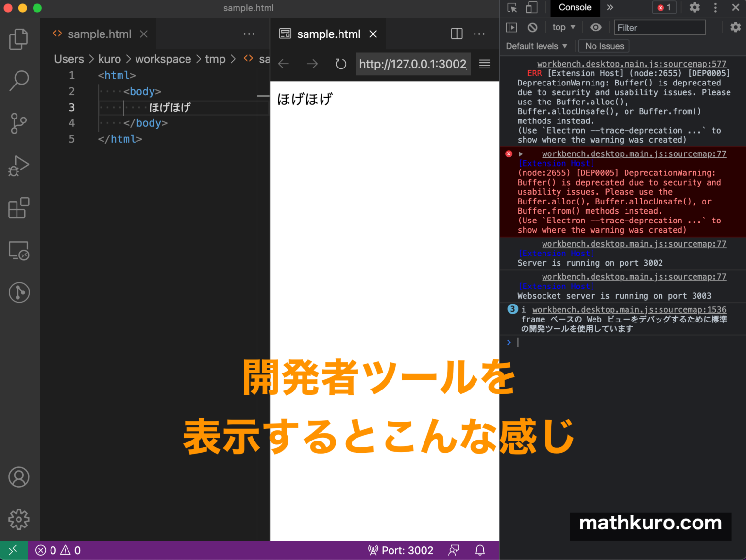
Task: Toggle the device emulation toolbar
Action: click(x=531, y=8)
